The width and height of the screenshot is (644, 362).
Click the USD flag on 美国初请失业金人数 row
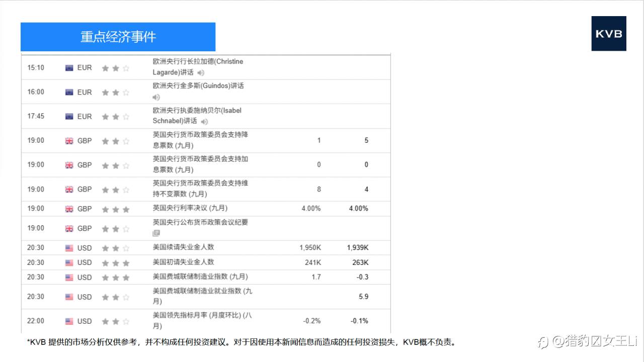70,262
